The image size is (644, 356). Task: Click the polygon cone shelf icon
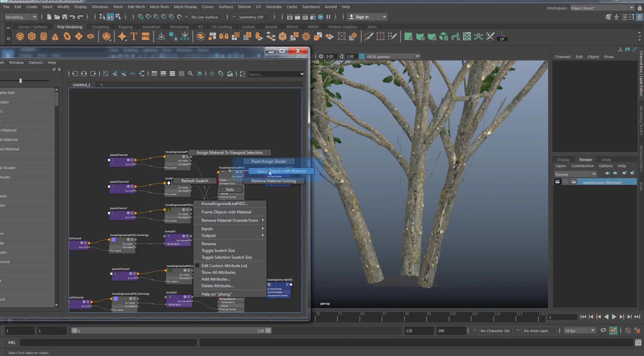point(55,37)
